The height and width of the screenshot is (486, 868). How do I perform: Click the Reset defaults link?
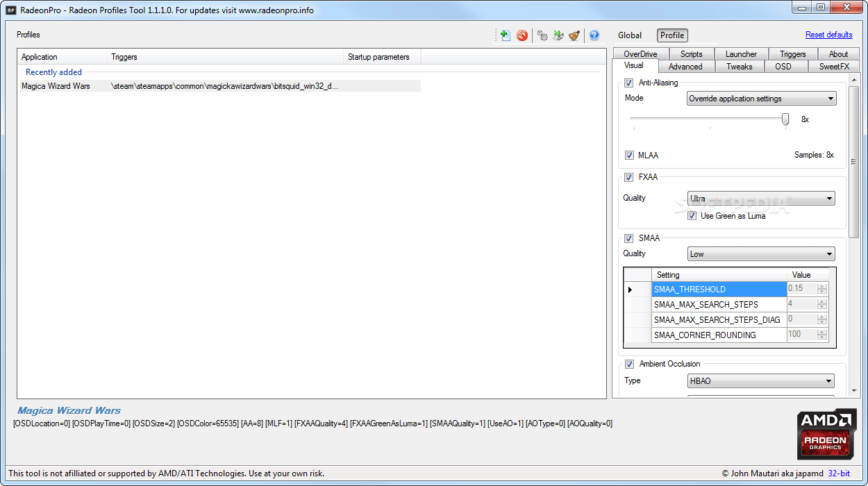click(x=829, y=35)
